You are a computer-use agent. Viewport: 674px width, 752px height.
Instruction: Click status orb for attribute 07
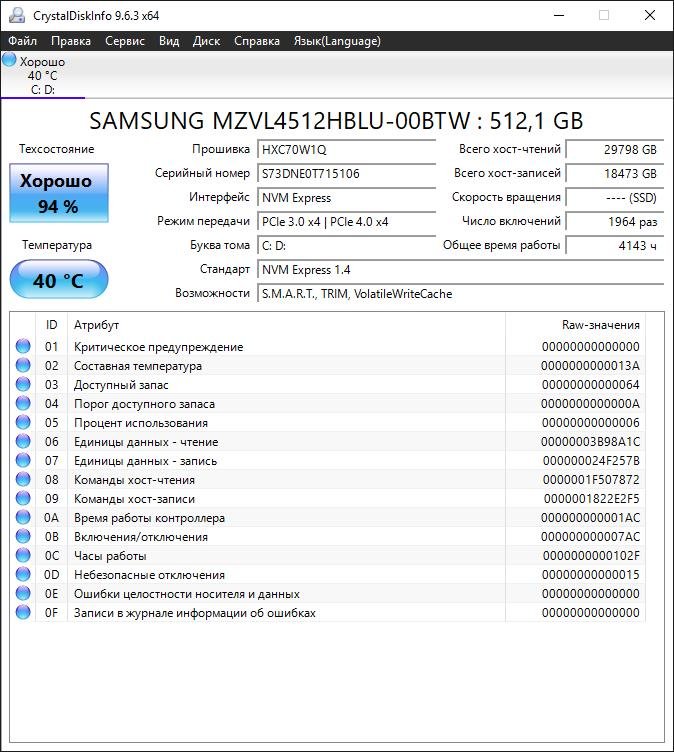(23, 460)
